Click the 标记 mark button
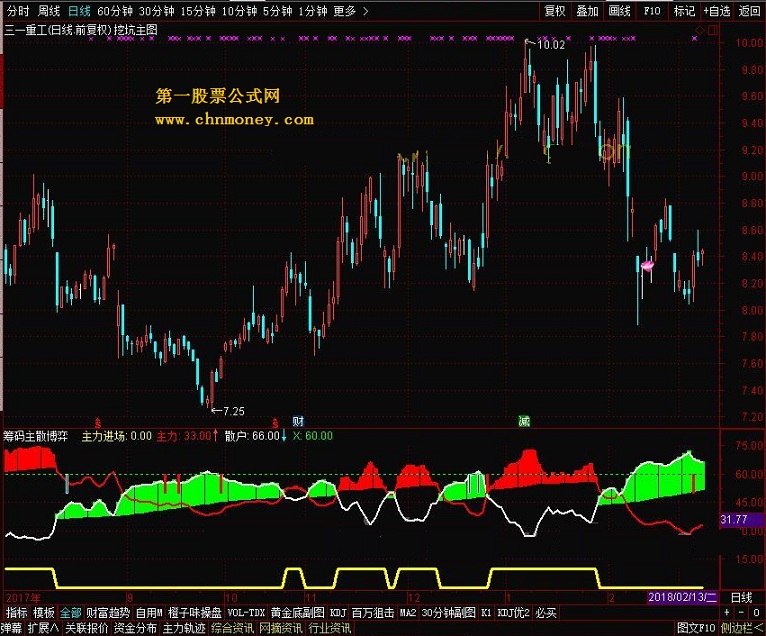The image size is (766, 636). click(x=684, y=11)
